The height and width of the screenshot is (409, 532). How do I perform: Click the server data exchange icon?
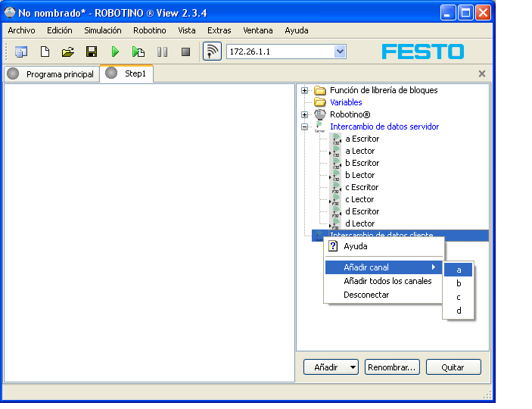point(319,126)
